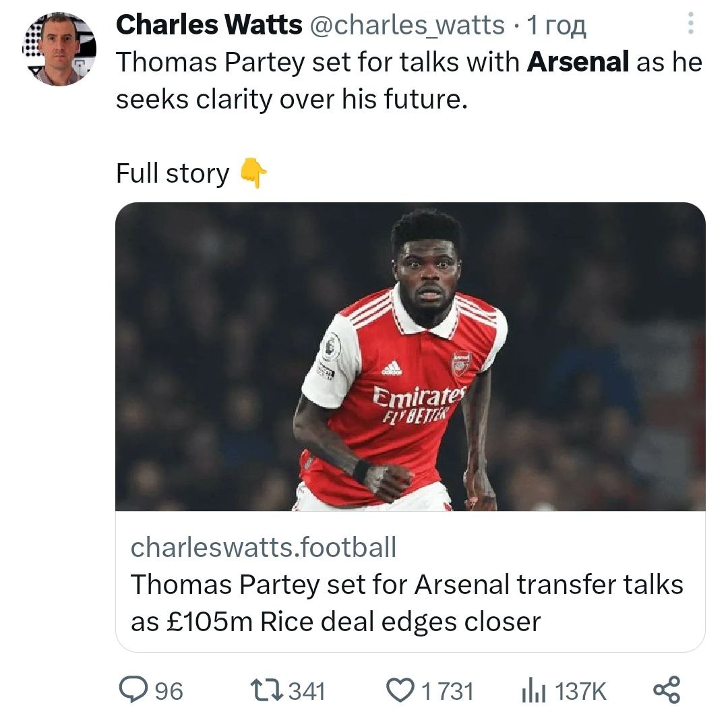Click the 137K views count
This screenshot has width=728, height=710.
tap(582, 691)
